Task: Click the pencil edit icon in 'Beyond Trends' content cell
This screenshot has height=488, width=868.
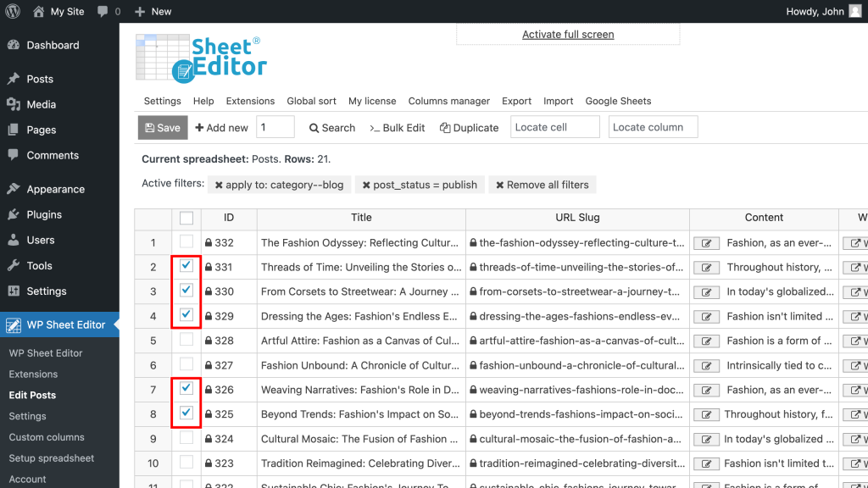Action: point(706,414)
